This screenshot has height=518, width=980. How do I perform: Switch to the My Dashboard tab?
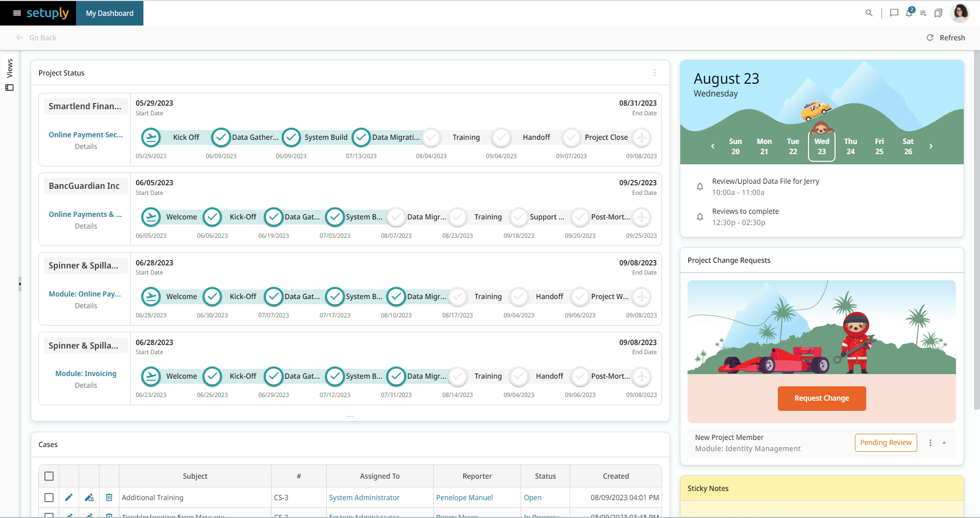(x=110, y=13)
